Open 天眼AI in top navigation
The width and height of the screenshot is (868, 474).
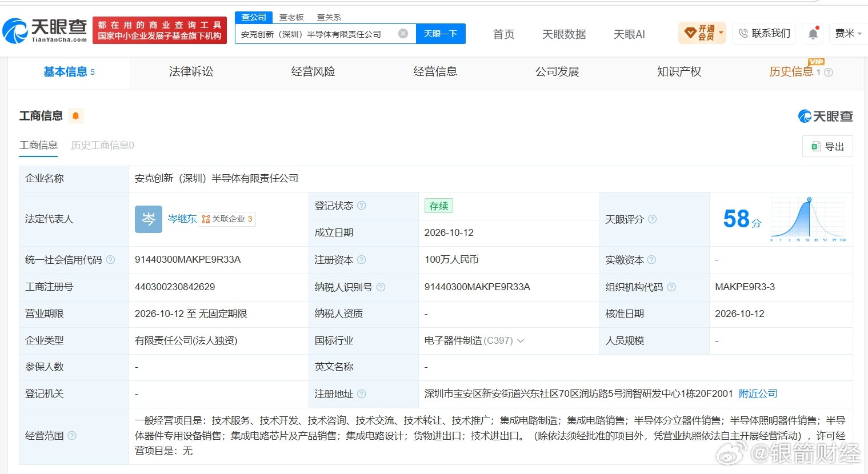click(629, 34)
